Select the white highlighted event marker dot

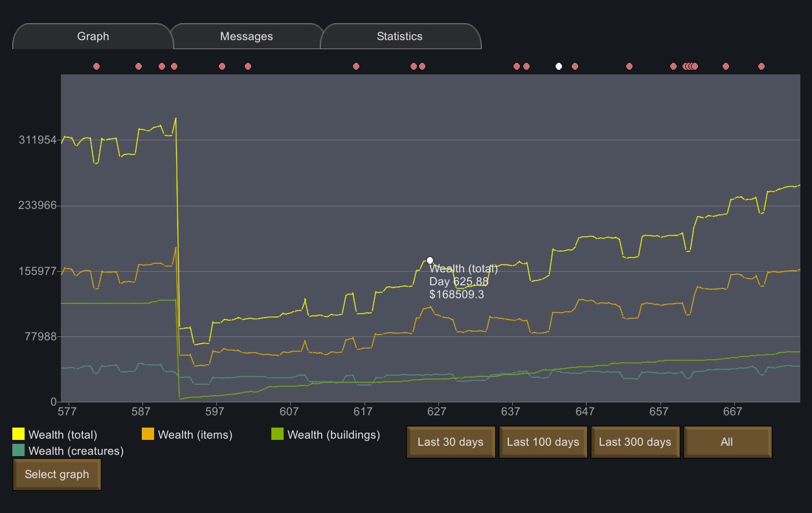(x=559, y=66)
